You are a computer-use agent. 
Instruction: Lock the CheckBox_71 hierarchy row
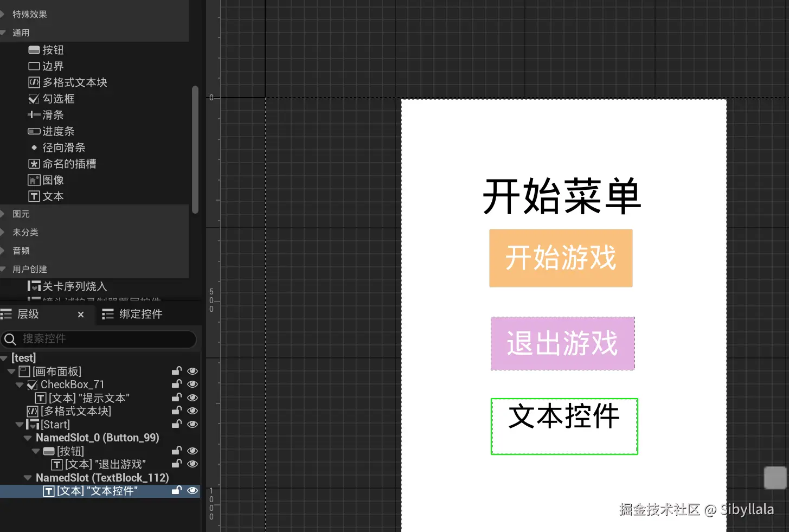tap(177, 384)
